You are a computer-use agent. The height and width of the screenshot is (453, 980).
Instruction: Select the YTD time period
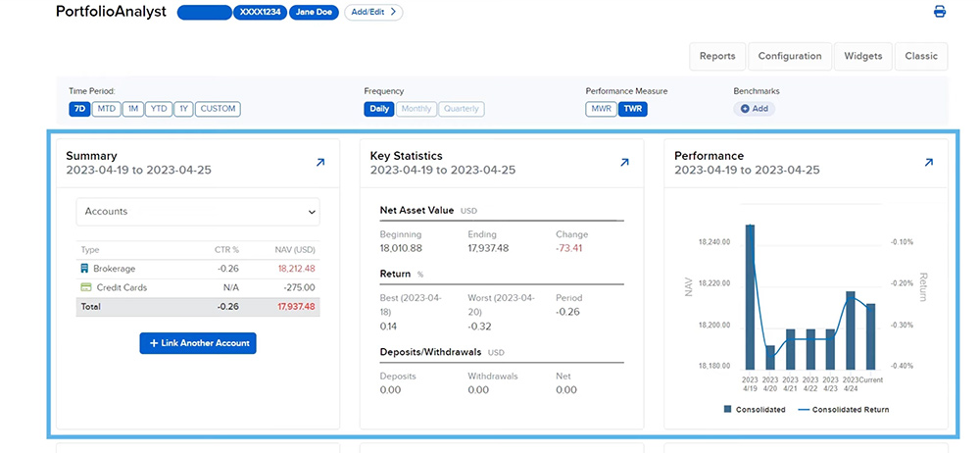click(x=160, y=109)
